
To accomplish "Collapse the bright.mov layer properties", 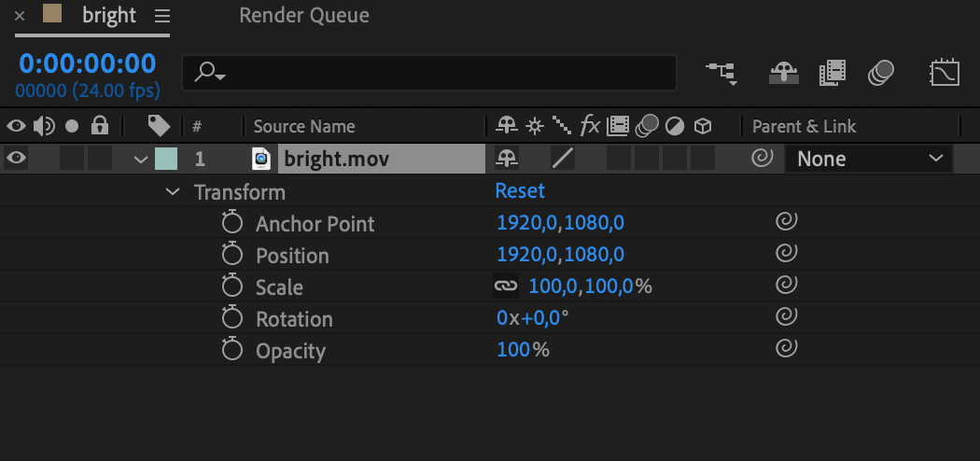I will [x=141, y=160].
